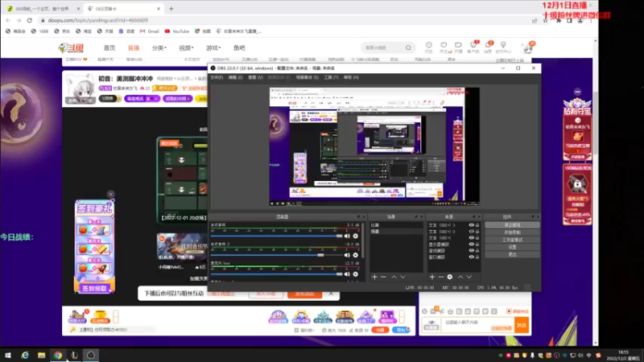This screenshot has width=644, height=362.
Task: Open File Explorer from taskbar
Action: point(42,355)
